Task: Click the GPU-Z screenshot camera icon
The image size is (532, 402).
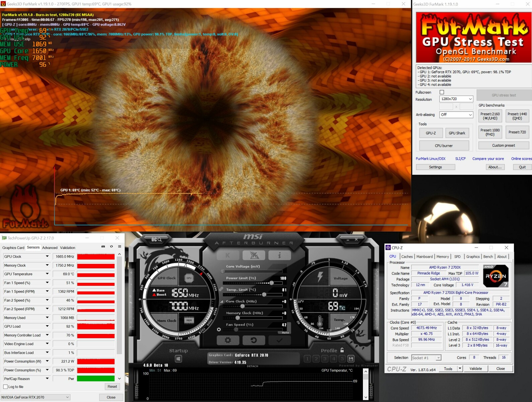Action: point(103,247)
